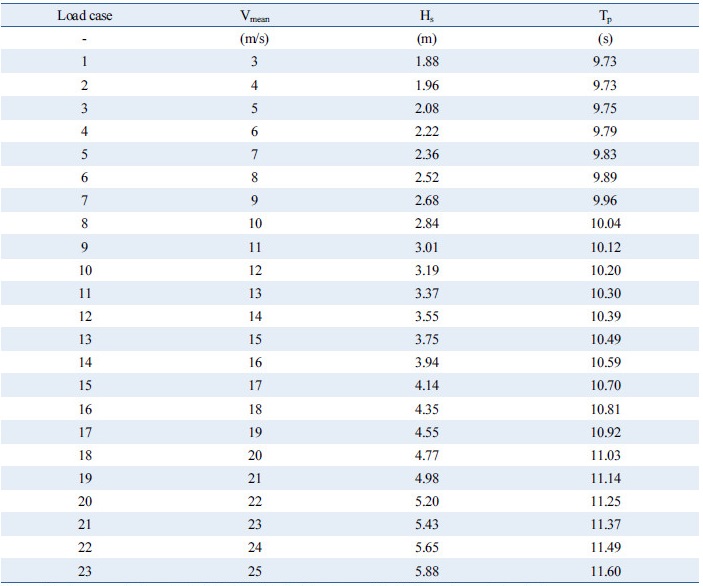703x586 pixels.
Task: Click the Hs value 3.19
Action: pyautogui.click(x=428, y=269)
